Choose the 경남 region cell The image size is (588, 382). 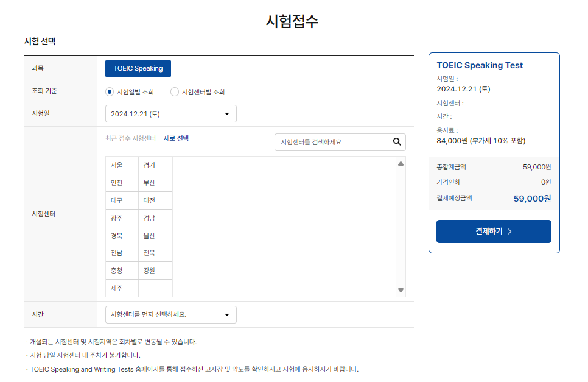coord(155,218)
